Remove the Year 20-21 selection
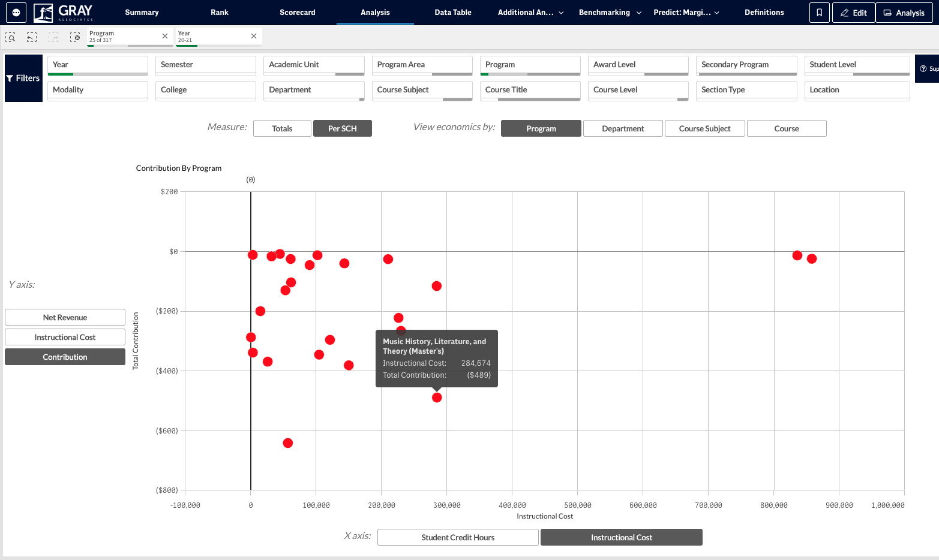Screen dimensions: 939x560 coord(254,36)
